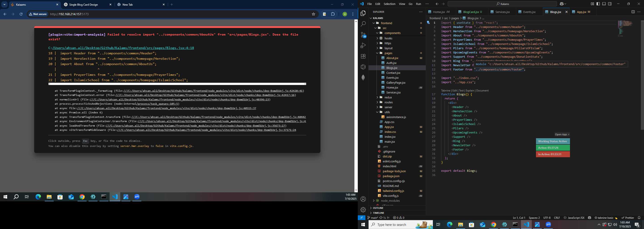Image resolution: width=644 pixels, height=229 pixels.
Task: Open the Extensions view in VS Code
Action: click(363, 56)
